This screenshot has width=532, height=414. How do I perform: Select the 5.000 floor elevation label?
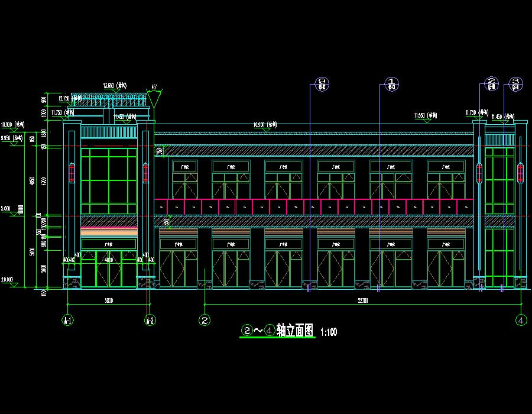click(6, 208)
